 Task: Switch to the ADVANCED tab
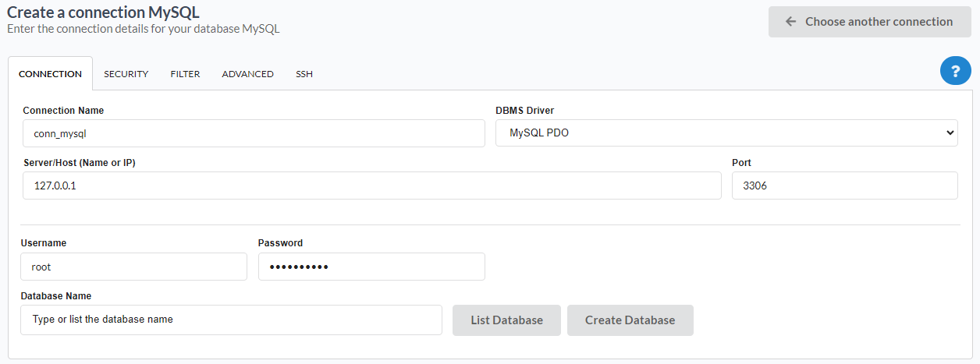pos(247,74)
